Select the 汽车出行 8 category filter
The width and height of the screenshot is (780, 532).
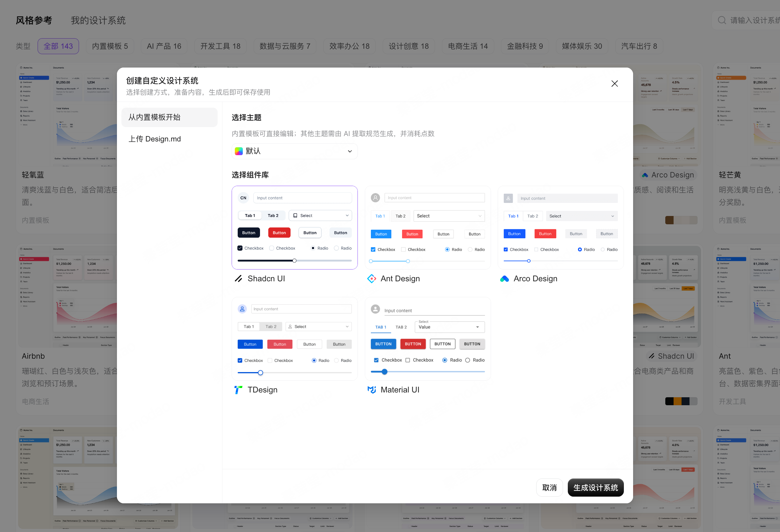point(639,46)
